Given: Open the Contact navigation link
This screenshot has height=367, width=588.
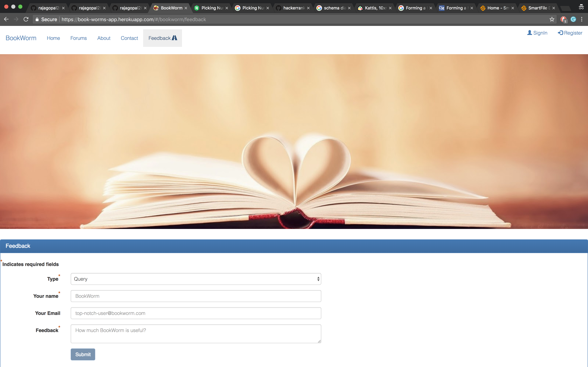Looking at the screenshot, I should [x=129, y=38].
